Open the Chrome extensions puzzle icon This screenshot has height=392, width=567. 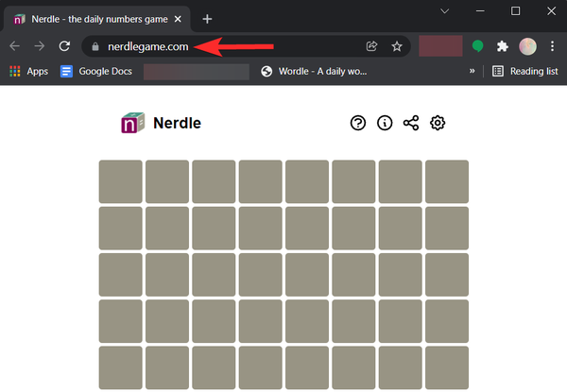point(503,45)
